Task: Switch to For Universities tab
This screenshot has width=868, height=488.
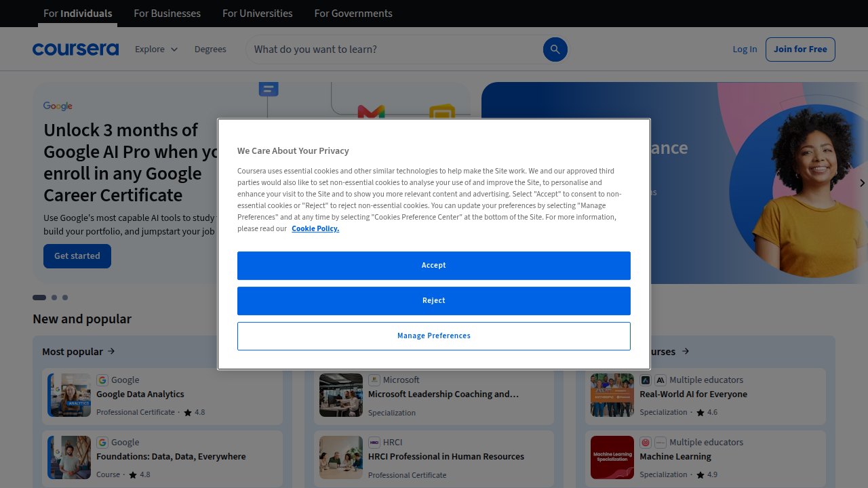Action: click(258, 14)
